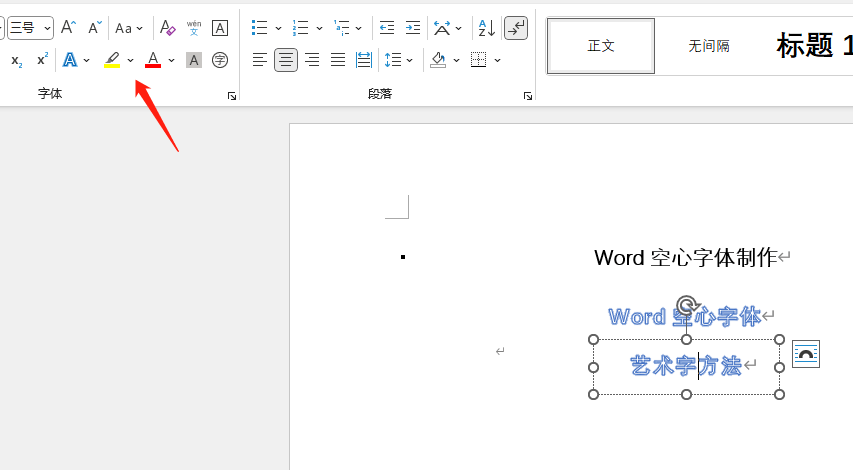Align text right

pyautogui.click(x=312, y=60)
